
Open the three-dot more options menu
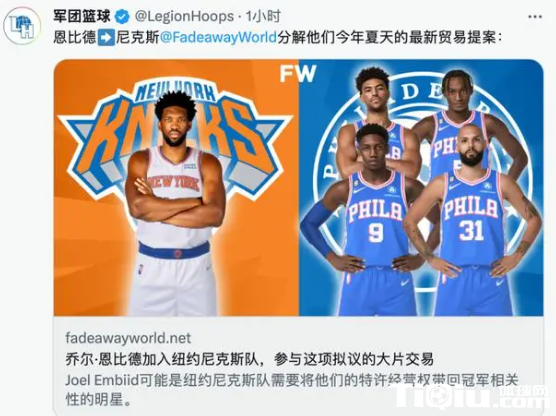pyautogui.click(x=535, y=17)
